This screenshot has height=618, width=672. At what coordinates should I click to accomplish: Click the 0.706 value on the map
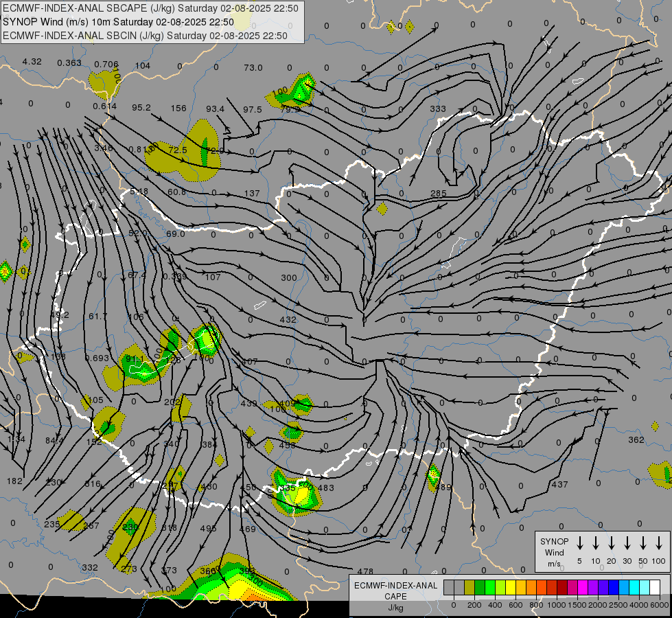(x=106, y=65)
